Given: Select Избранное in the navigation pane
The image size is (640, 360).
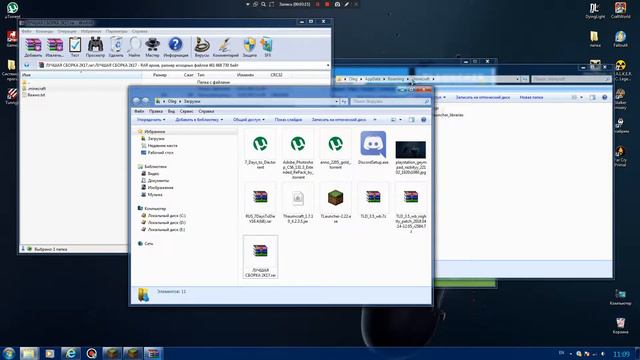Looking at the screenshot, I should click(x=155, y=131).
